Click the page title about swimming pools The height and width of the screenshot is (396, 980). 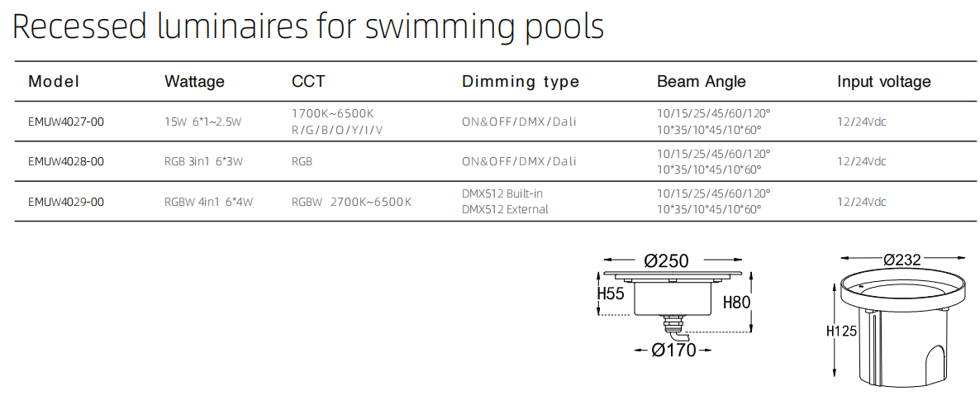[x=308, y=27]
